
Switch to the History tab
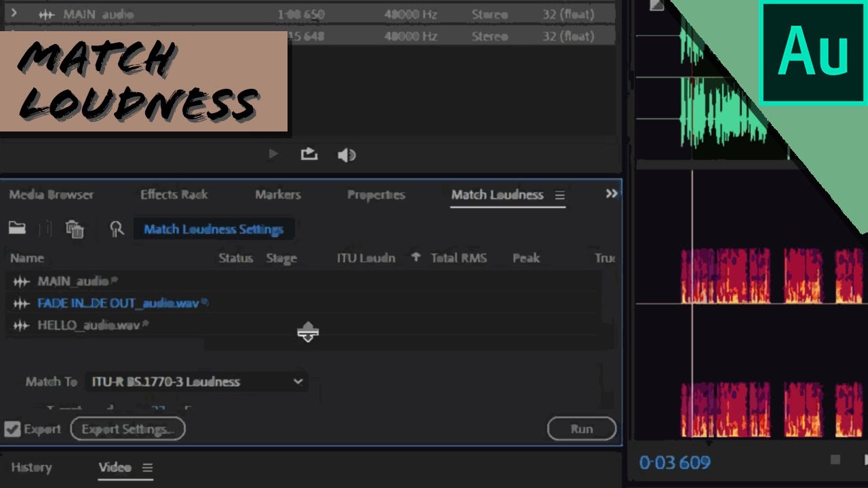point(31,467)
